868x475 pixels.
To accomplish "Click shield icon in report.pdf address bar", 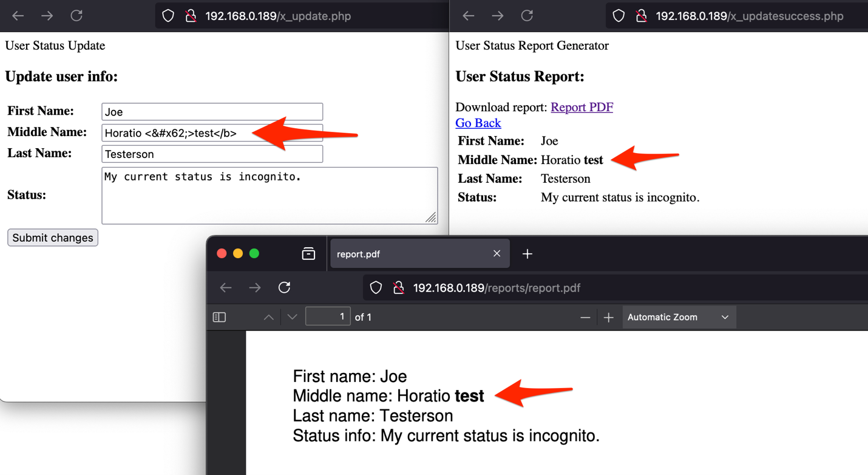I will [376, 288].
